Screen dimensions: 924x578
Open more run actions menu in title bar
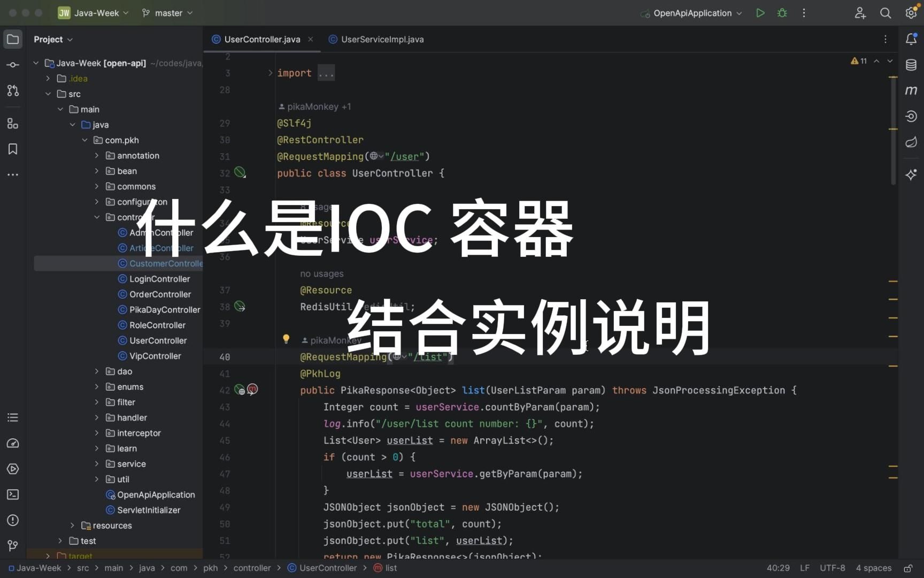point(804,13)
